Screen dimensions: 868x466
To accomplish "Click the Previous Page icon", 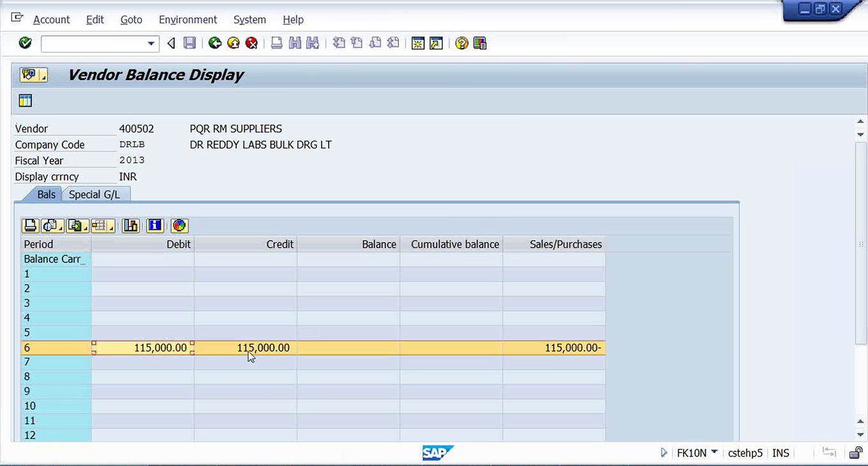I will 357,43.
